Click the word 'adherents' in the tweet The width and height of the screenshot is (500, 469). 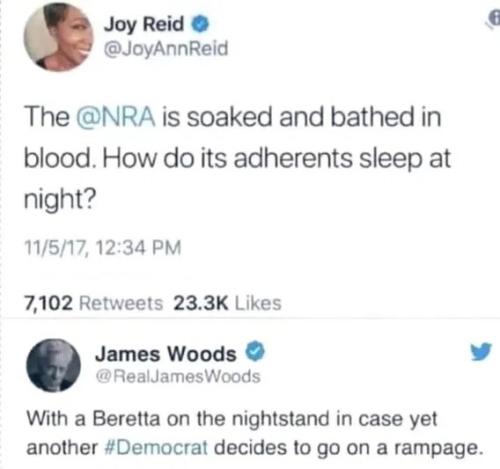[x=292, y=158]
